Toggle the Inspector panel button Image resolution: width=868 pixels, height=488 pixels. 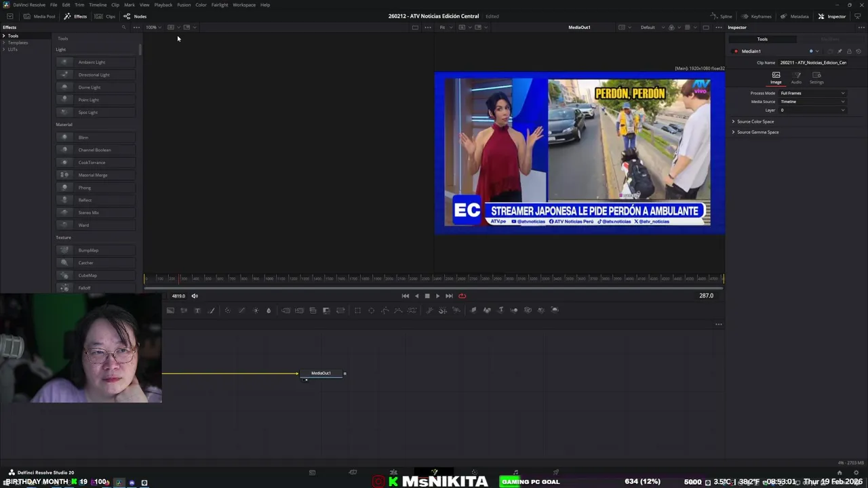(832, 16)
